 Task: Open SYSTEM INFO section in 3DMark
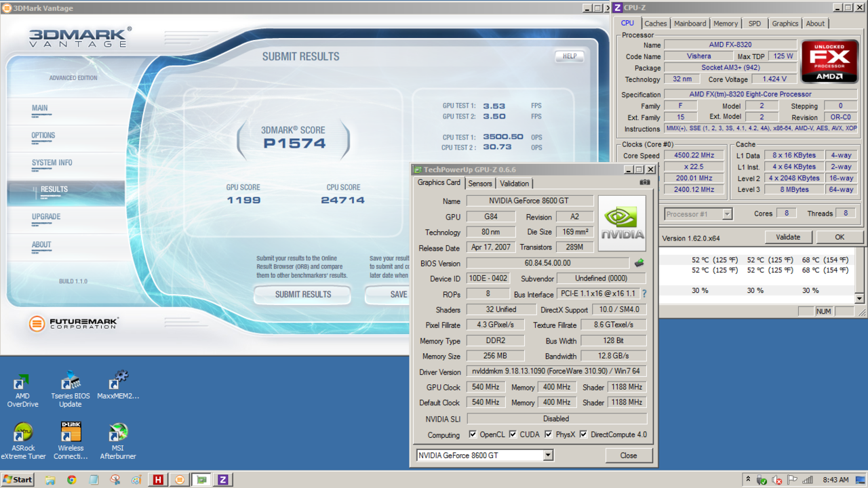52,163
